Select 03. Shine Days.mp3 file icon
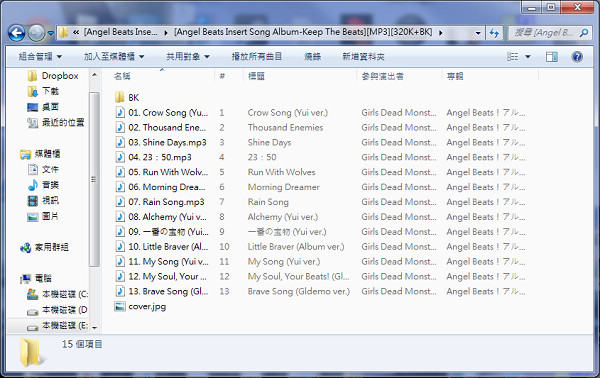The width and height of the screenshot is (600, 378). click(x=120, y=142)
